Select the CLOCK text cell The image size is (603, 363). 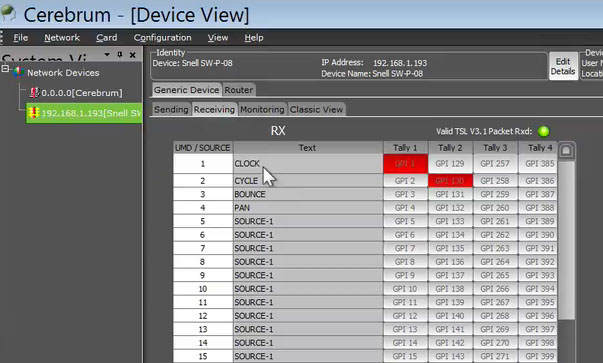pos(308,164)
